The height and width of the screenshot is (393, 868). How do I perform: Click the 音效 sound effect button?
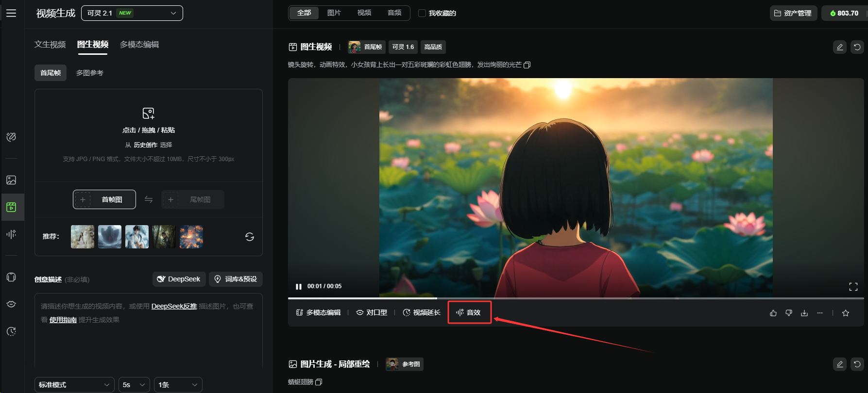469,313
